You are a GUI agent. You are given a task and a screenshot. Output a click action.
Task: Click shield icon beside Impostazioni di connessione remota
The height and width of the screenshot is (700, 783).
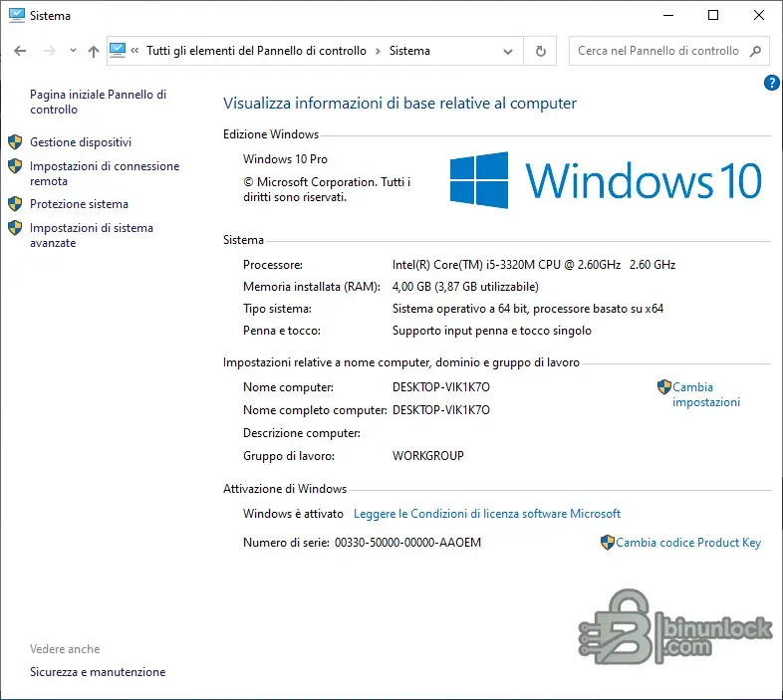(15, 166)
